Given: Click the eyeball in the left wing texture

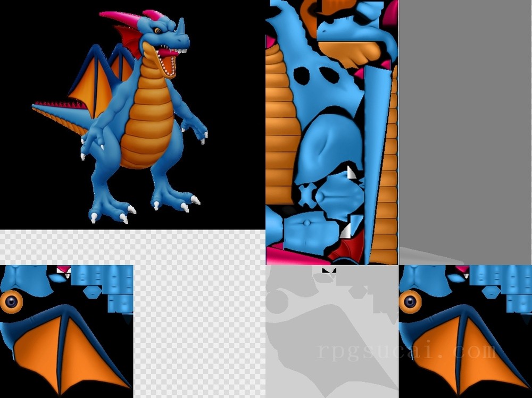Looking at the screenshot, I should [x=11, y=302].
